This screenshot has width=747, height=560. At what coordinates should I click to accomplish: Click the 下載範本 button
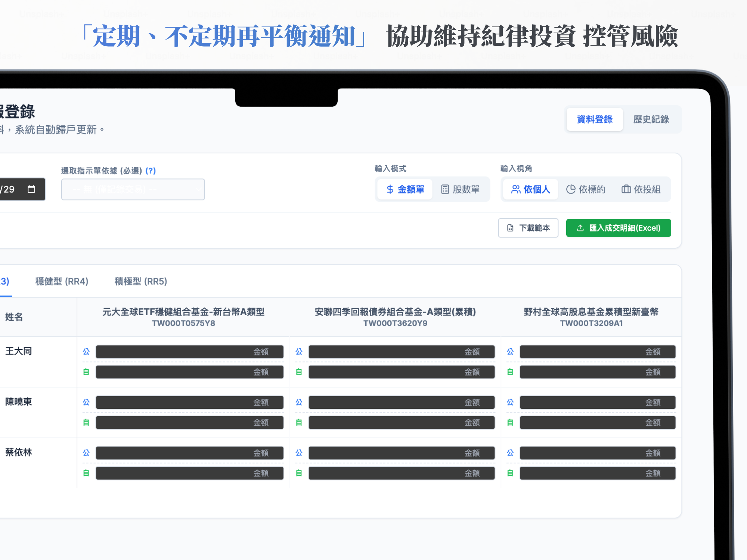click(x=528, y=228)
